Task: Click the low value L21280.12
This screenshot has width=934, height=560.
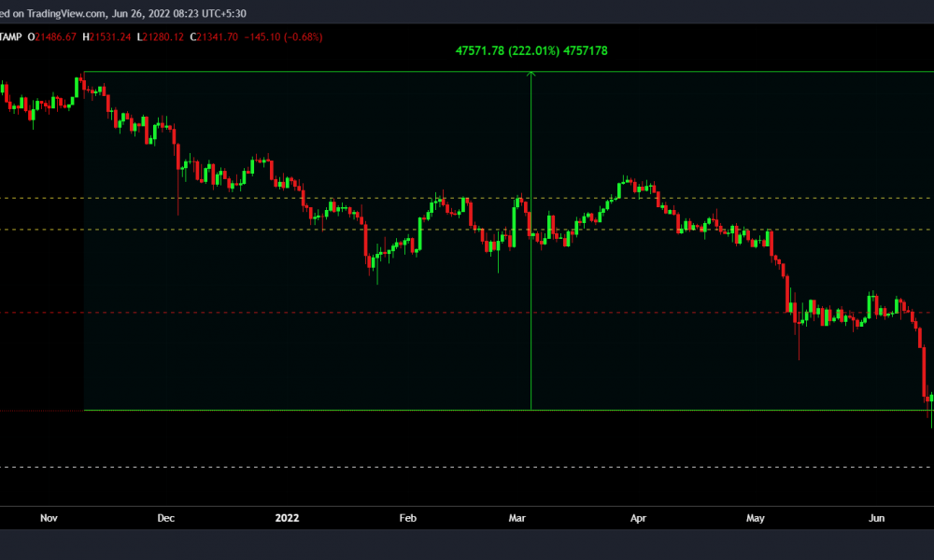Action: pyautogui.click(x=161, y=37)
